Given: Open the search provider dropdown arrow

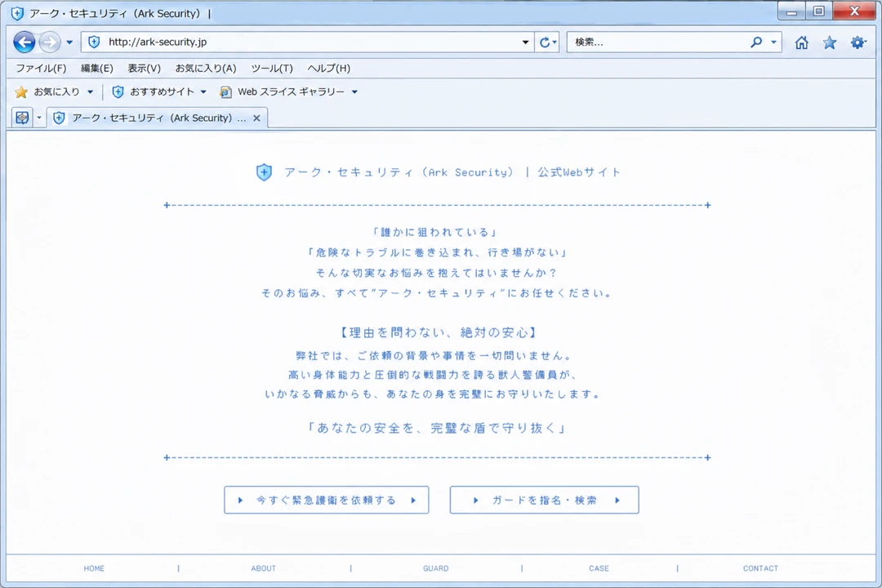Looking at the screenshot, I should (x=773, y=42).
